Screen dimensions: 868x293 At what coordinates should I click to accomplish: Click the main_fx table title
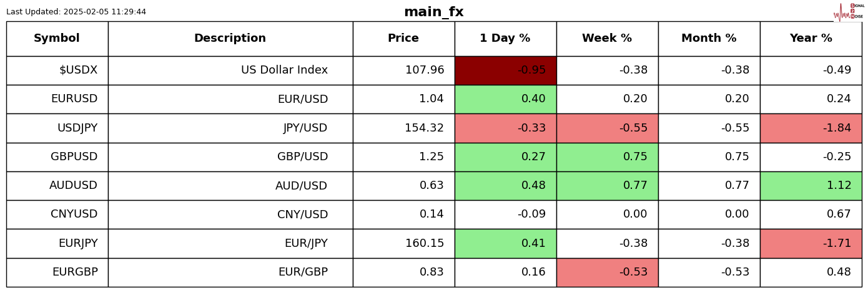434,12
